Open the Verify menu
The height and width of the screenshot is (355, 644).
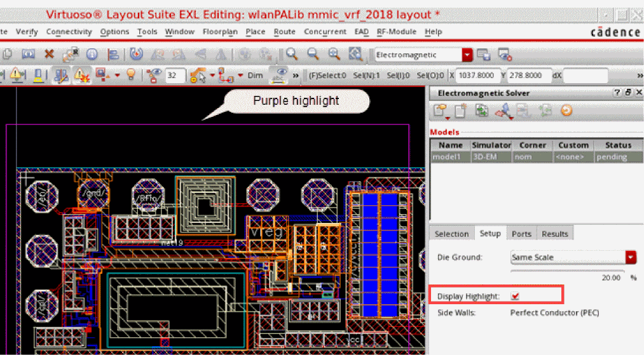27,32
